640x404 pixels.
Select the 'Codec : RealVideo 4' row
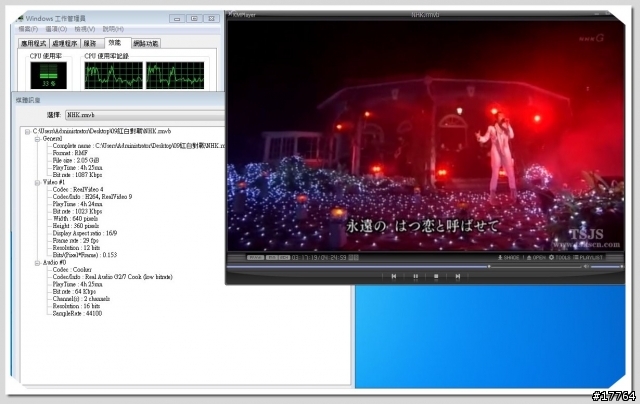coord(78,190)
